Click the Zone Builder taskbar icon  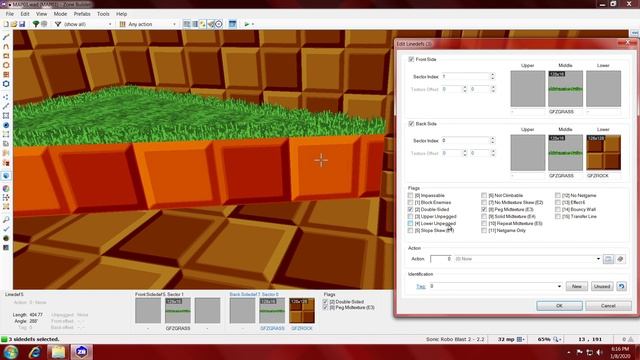[81, 352]
